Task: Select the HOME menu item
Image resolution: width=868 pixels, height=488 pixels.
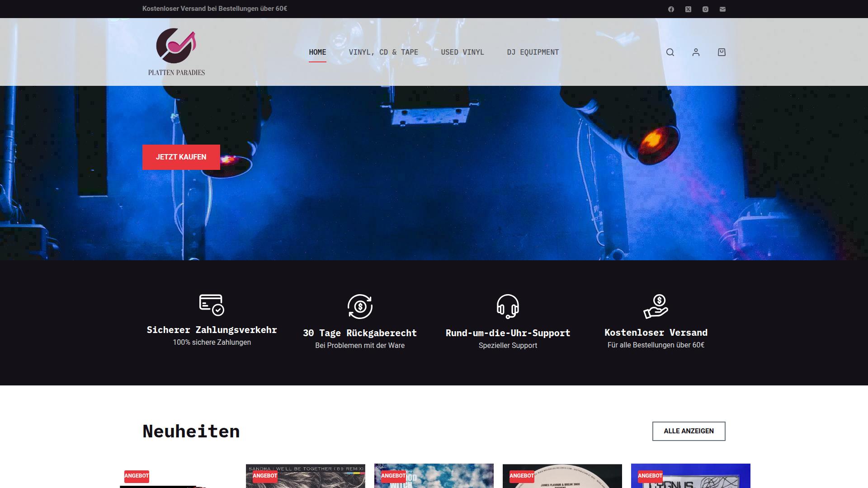Action: (x=317, y=52)
